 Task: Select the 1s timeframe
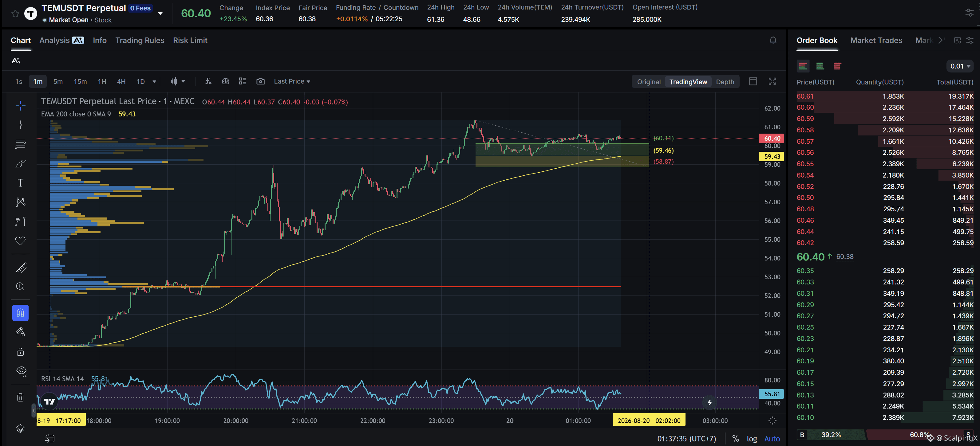19,81
